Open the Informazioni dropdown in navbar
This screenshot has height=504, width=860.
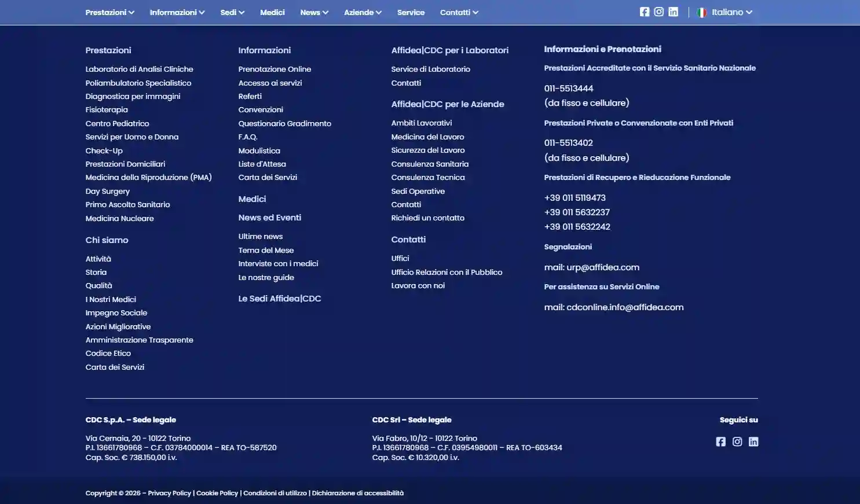pyautogui.click(x=177, y=12)
